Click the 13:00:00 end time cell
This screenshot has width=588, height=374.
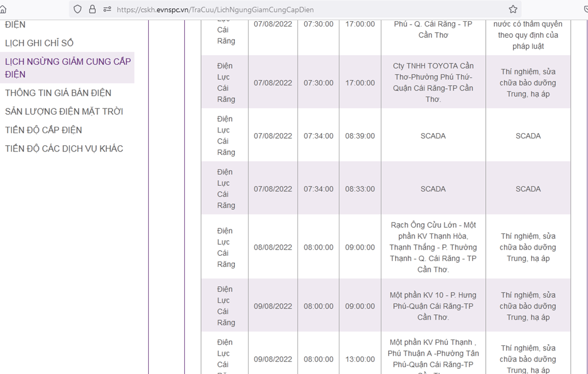tap(359, 359)
